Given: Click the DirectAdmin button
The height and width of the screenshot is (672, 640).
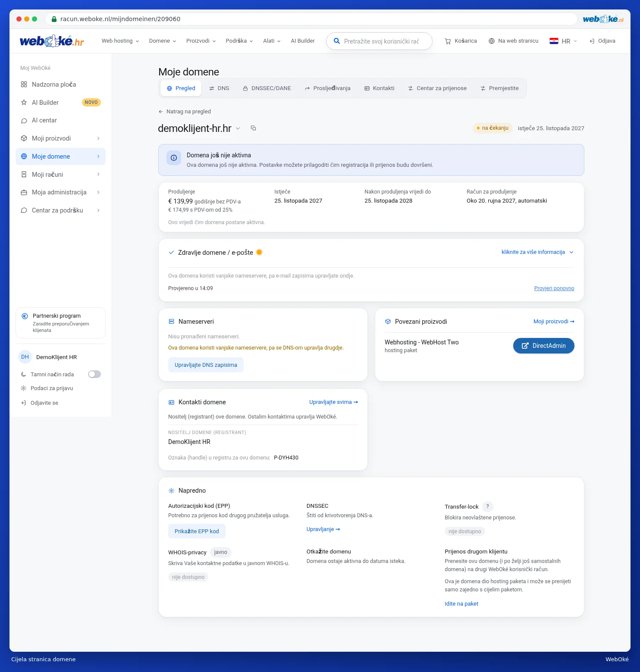Looking at the screenshot, I should (543, 346).
